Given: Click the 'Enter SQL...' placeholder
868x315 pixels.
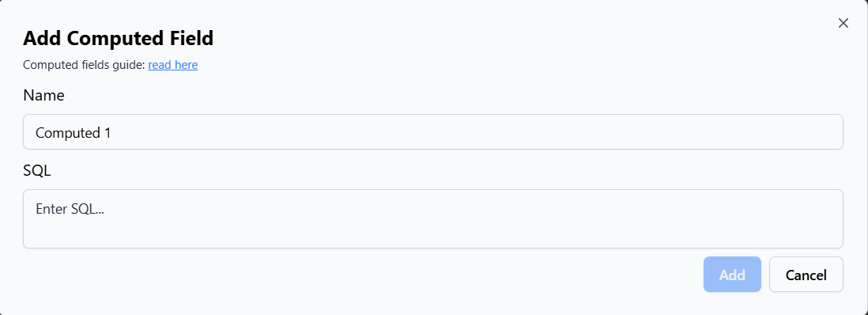Looking at the screenshot, I should [70, 208].
